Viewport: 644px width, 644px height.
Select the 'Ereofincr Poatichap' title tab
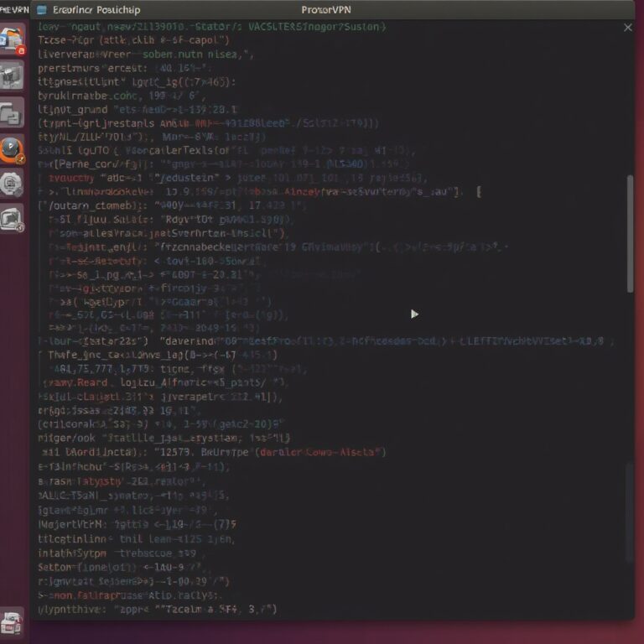pyautogui.click(x=96, y=10)
